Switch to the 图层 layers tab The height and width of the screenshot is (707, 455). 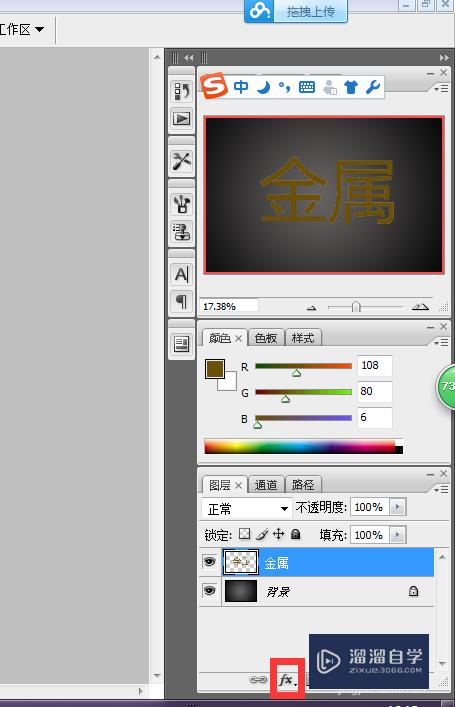220,485
